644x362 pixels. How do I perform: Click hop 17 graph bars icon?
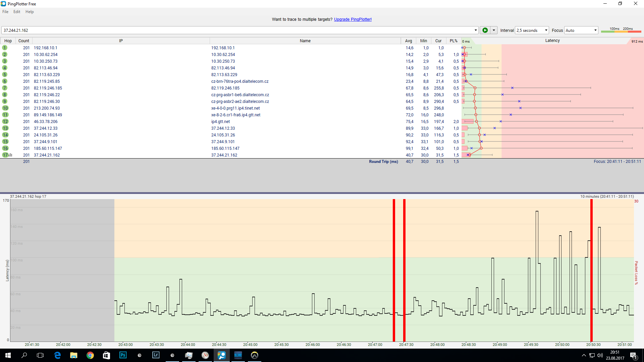click(11, 155)
